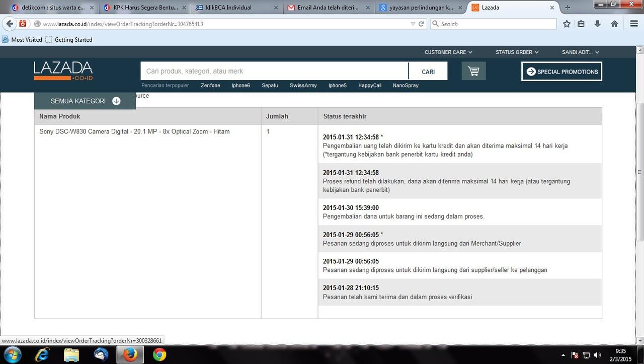
Task: Open Windows Explorer from the taskbar
Action: click(71, 355)
